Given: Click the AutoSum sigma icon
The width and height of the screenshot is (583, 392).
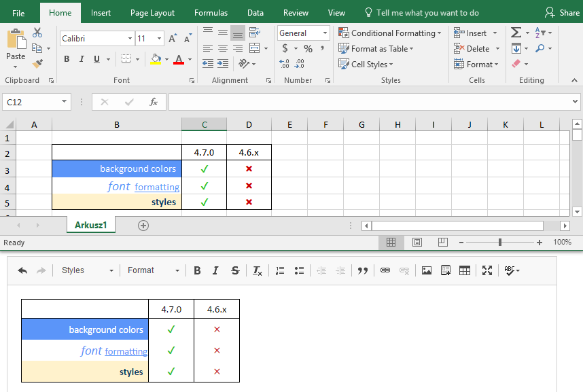Looking at the screenshot, I should click(516, 33).
